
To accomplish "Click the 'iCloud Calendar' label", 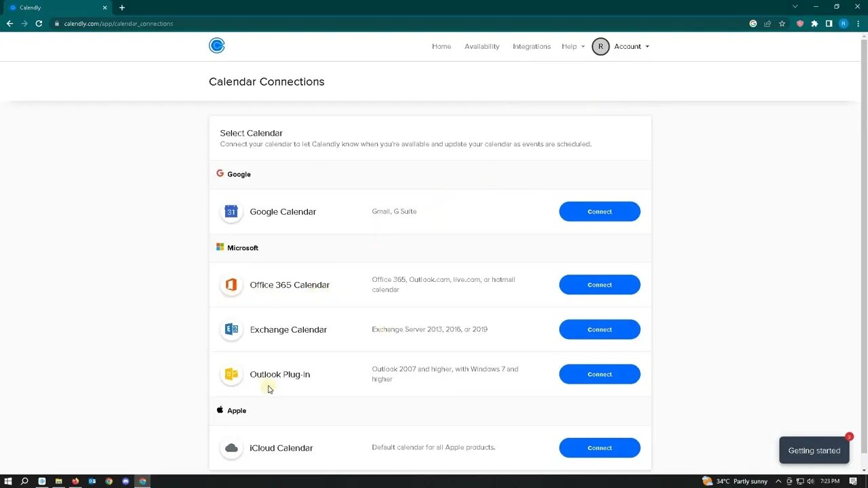I will pyautogui.click(x=281, y=448).
